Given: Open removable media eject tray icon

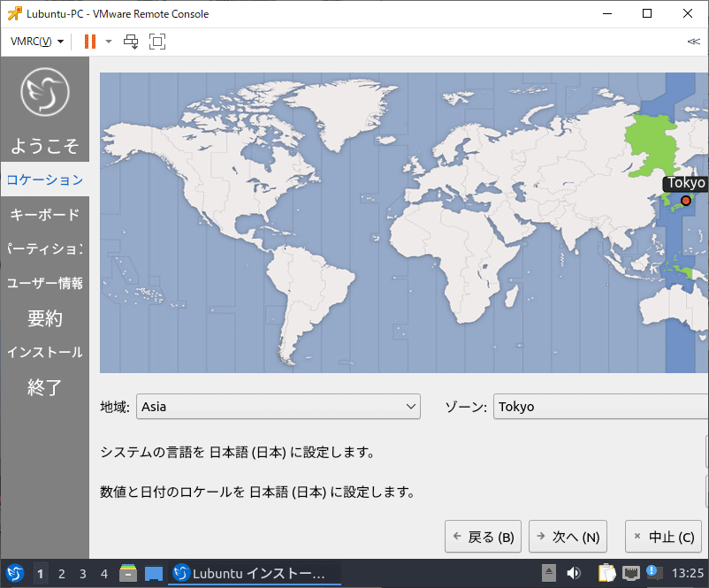Looking at the screenshot, I should (548, 574).
